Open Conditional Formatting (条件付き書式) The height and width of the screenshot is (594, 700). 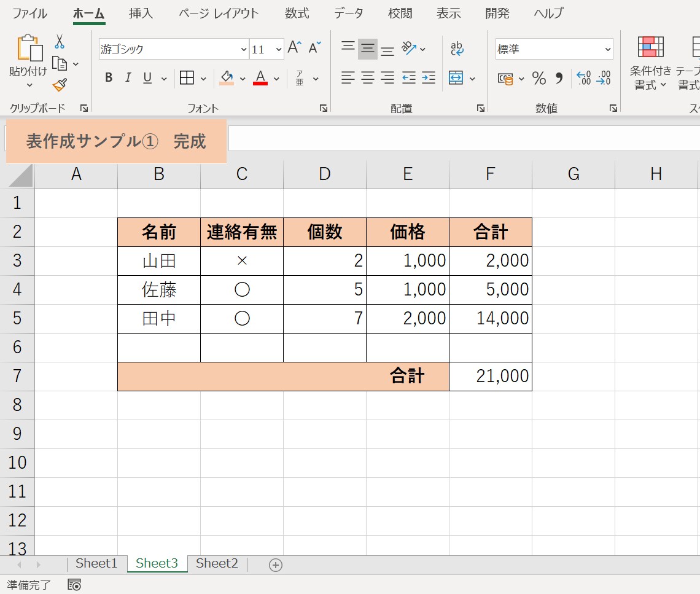click(650, 63)
